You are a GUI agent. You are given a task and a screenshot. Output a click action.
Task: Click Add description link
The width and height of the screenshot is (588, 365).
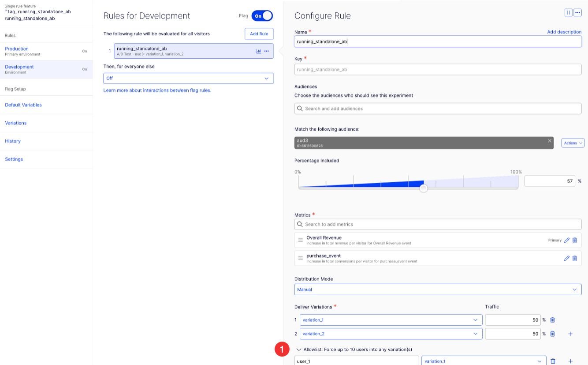pos(564,32)
